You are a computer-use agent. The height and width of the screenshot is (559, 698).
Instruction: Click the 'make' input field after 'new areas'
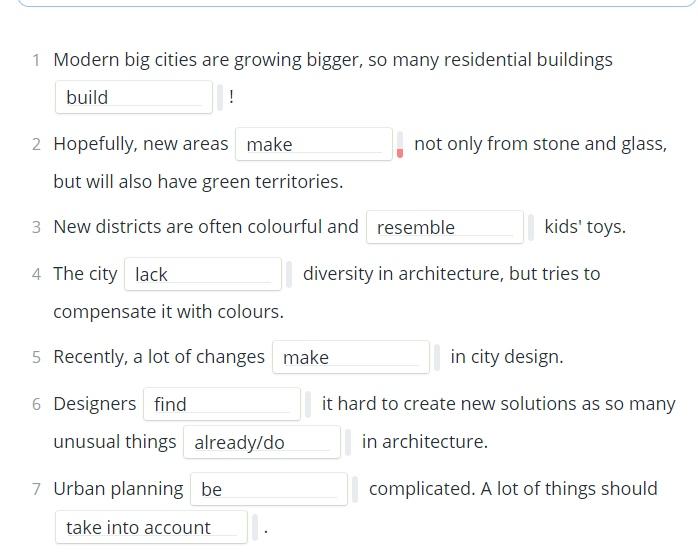click(x=314, y=144)
